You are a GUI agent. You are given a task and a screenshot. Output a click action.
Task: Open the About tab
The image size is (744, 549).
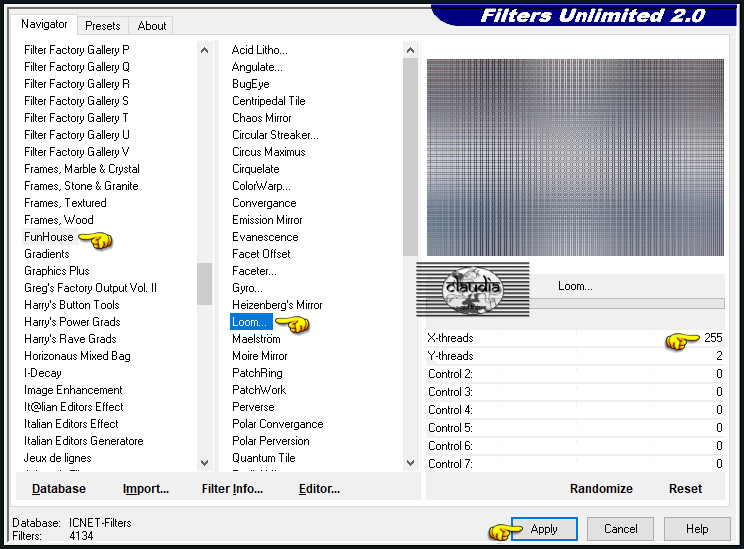tap(152, 26)
